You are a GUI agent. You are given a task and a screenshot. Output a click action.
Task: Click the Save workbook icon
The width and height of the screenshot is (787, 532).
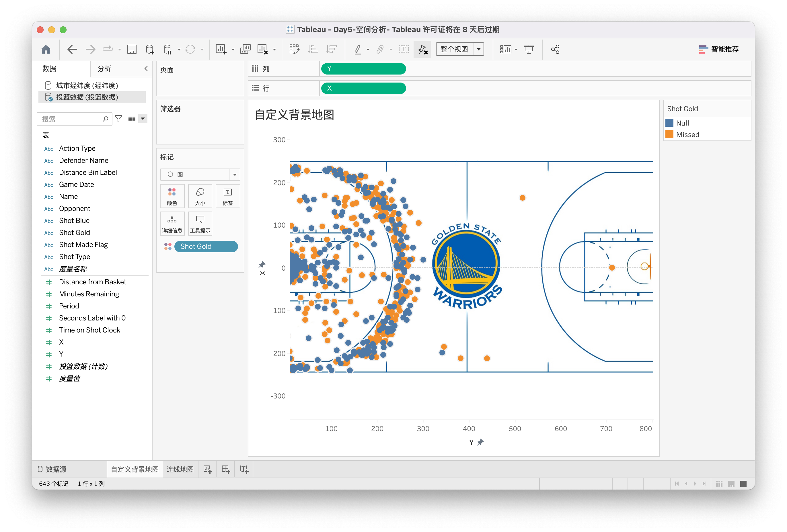132,49
